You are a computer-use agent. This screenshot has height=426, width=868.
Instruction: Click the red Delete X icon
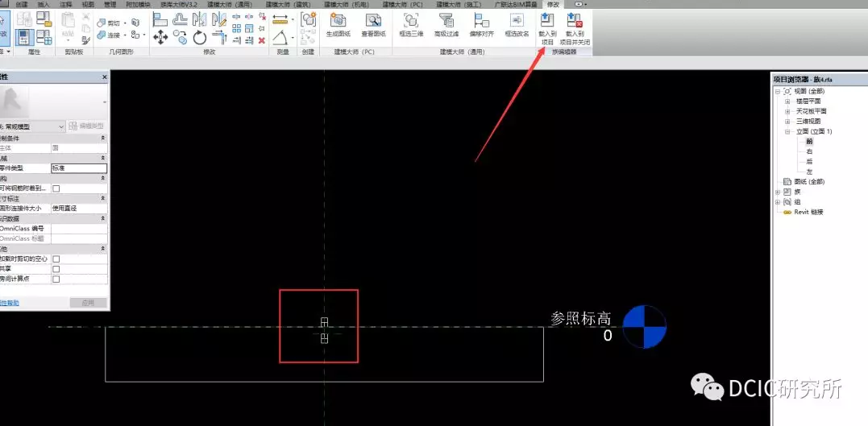pos(262,40)
